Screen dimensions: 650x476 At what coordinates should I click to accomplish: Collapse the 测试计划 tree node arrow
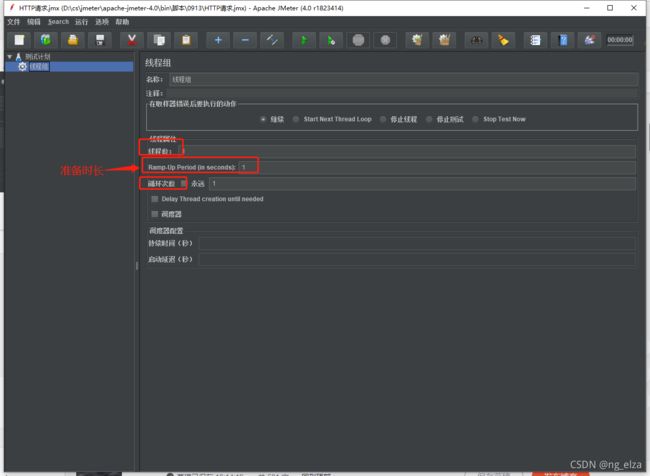(x=10, y=56)
